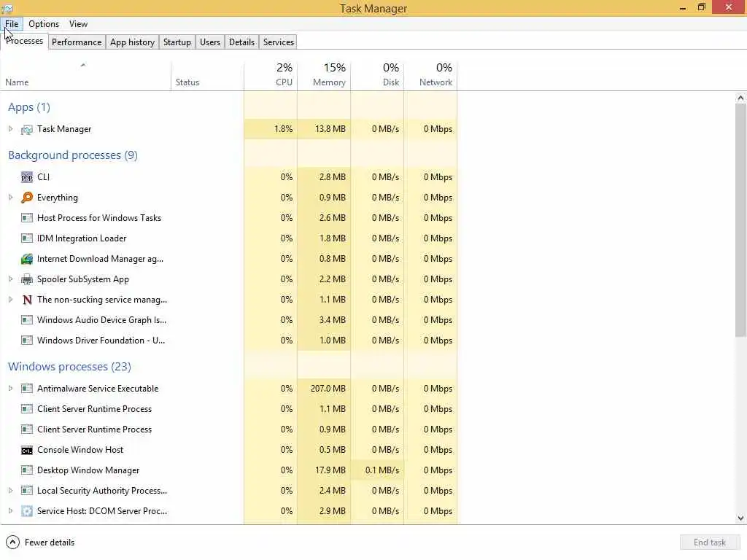Sort by the Name column header
The image size is (747, 560).
pyautogui.click(x=85, y=75)
